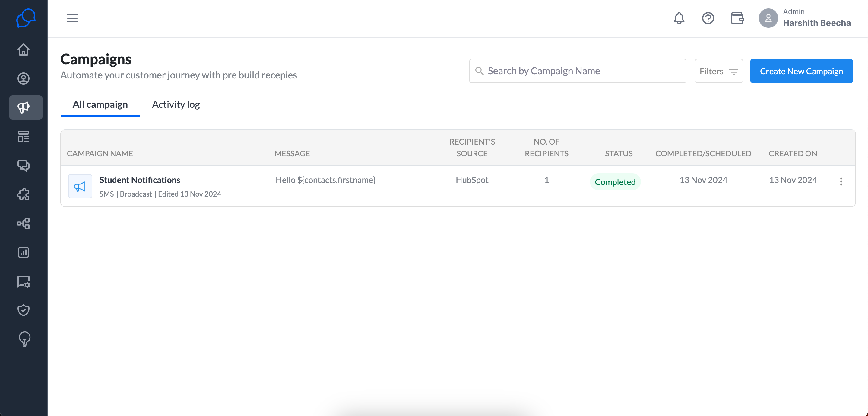Toggle the hamburger menu
868x416 pixels.
[x=72, y=18]
